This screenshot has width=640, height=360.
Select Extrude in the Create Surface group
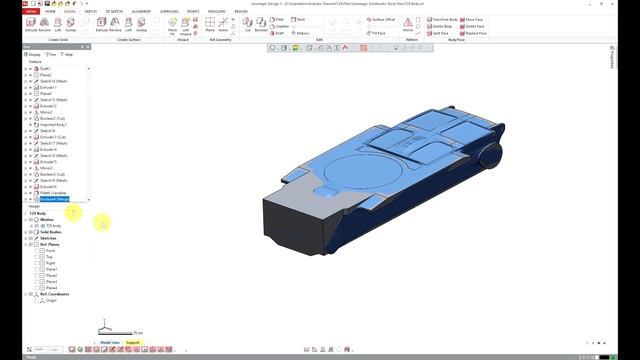102,24
